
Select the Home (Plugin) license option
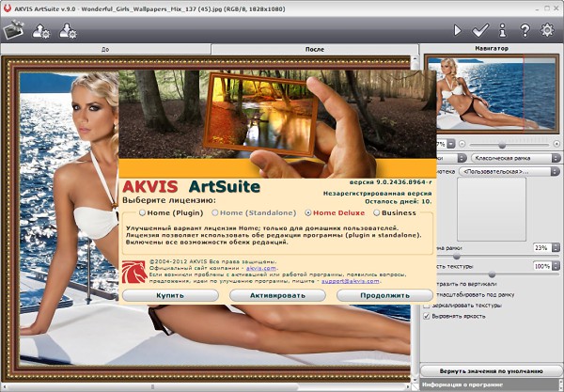143,213
